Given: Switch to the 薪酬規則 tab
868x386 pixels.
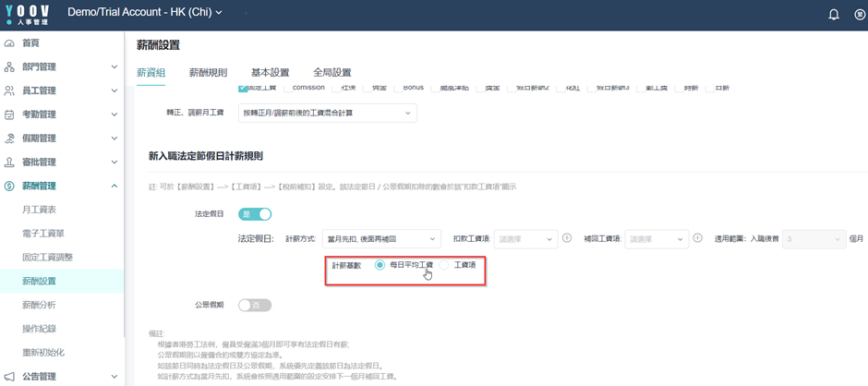Looking at the screenshot, I should point(208,72).
